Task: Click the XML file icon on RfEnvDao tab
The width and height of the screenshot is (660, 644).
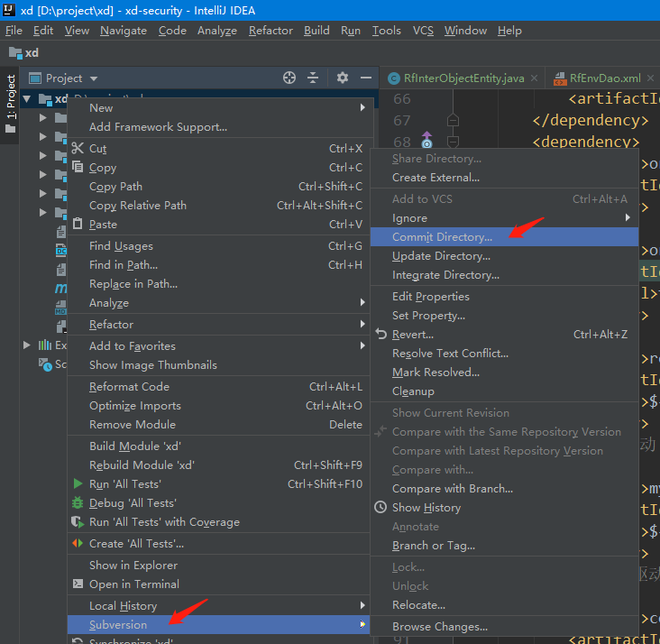Action: pos(560,78)
